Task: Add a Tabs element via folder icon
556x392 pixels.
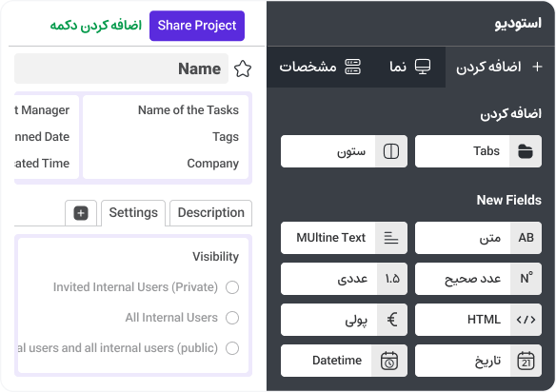Action: [x=526, y=151]
